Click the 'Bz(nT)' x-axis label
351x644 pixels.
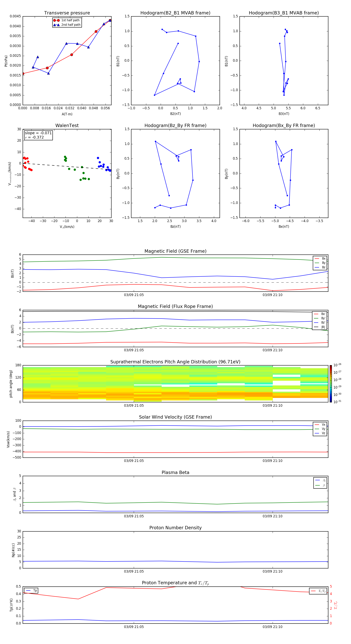click(x=175, y=227)
